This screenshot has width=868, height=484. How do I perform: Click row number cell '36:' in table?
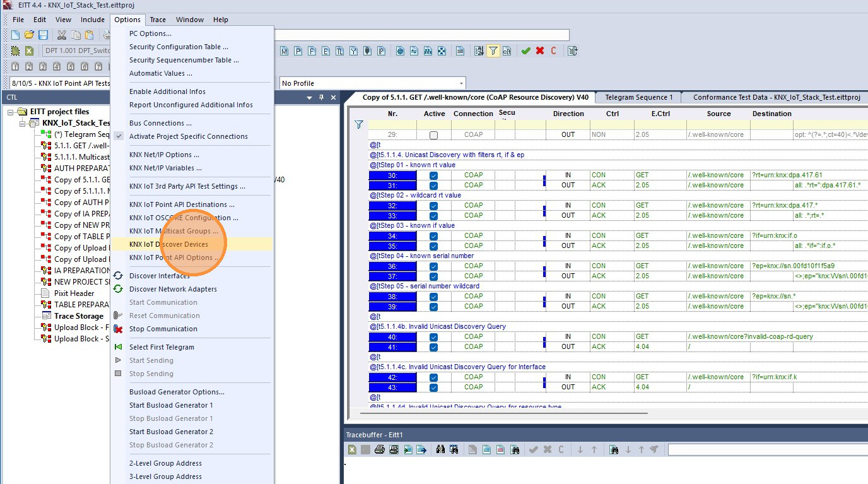392,266
